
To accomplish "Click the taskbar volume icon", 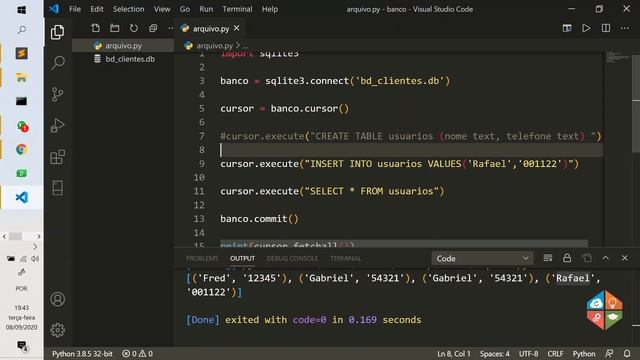I will coord(35,259).
